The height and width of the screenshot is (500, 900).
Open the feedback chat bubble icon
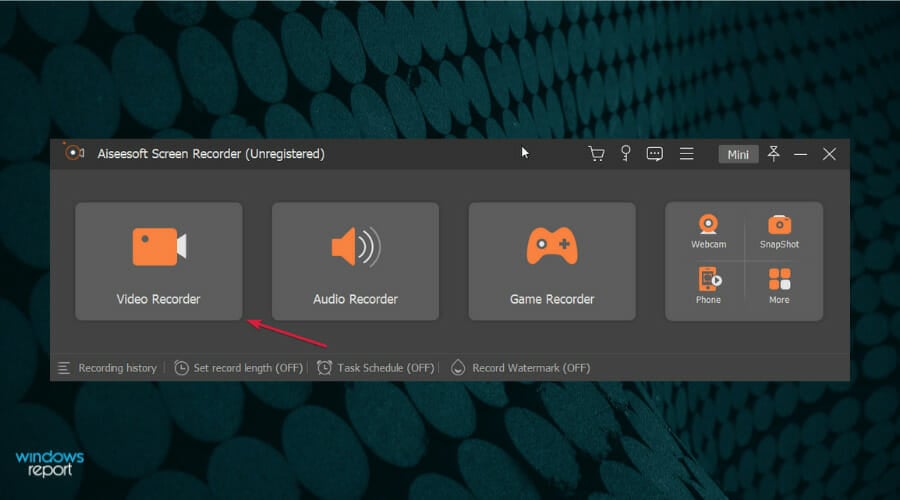(x=654, y=154)
